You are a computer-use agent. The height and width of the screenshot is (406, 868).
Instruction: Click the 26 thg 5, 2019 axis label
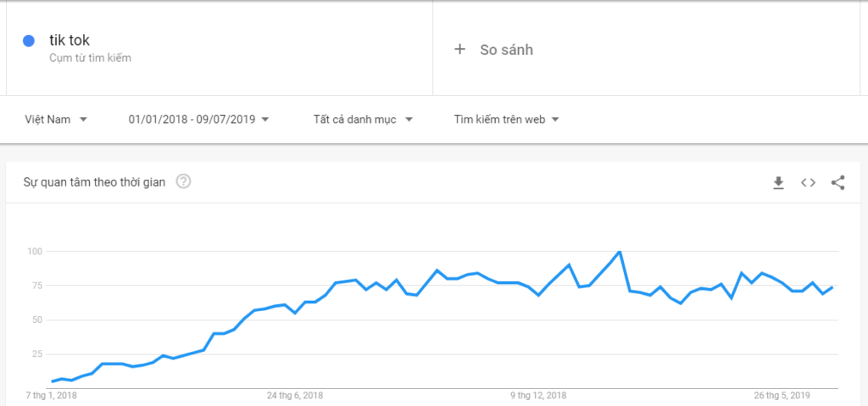[x=782, y=396]
